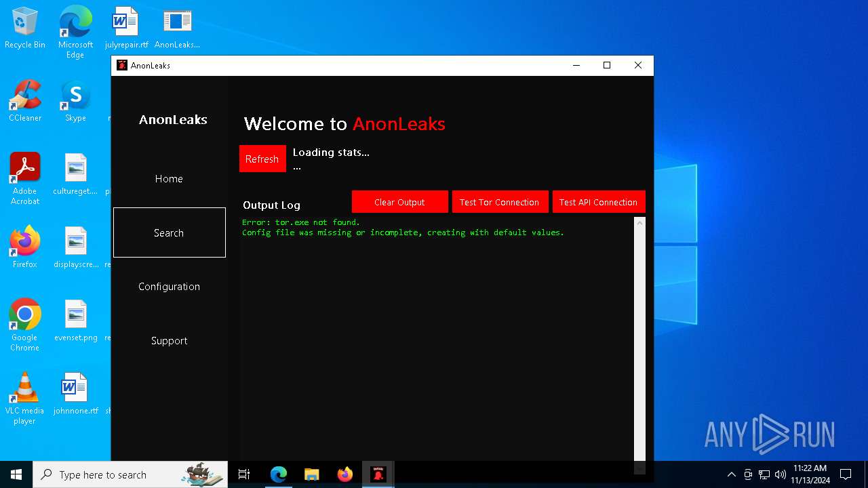Image resolution: width=868 pixels, height=488 pixels.
Task: Open Firefox from the taskbar
Action: click(344, 474)
